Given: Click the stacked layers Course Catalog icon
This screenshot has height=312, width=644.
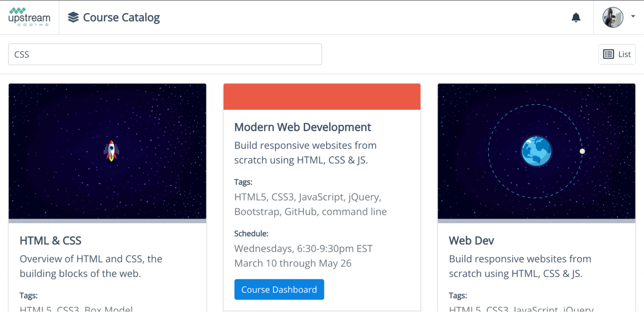Looking at the screenshot, I should [73, 17].
